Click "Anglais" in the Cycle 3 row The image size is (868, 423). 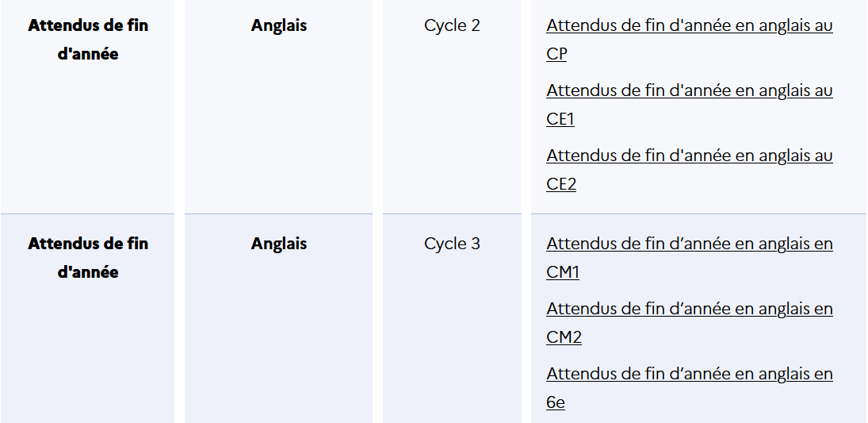(279, 244)
